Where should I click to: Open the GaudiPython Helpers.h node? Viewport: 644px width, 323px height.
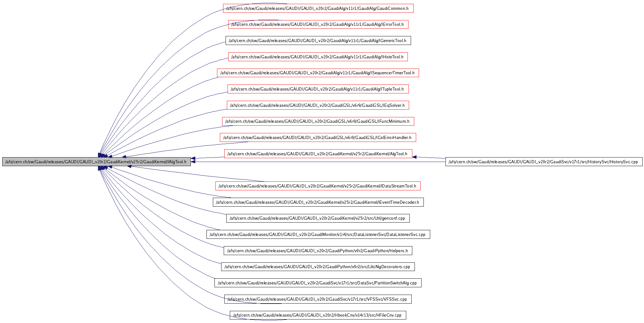click(x=318, y=251)
